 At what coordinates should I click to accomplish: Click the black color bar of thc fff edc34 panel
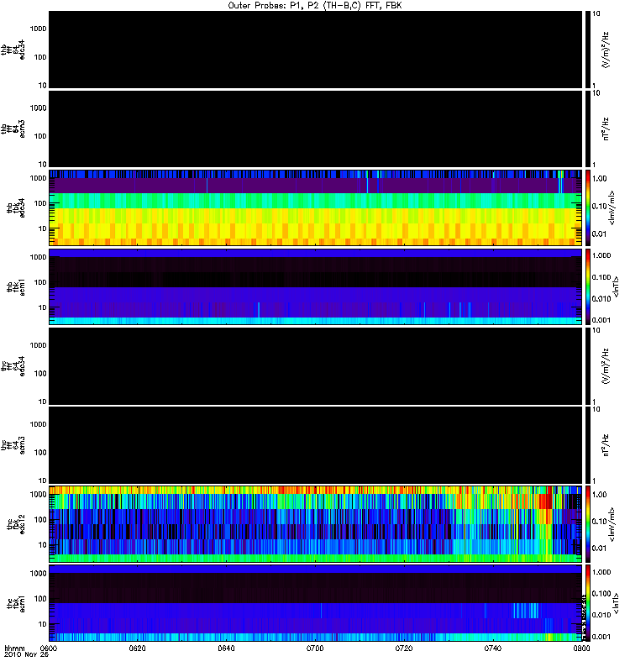587,366
